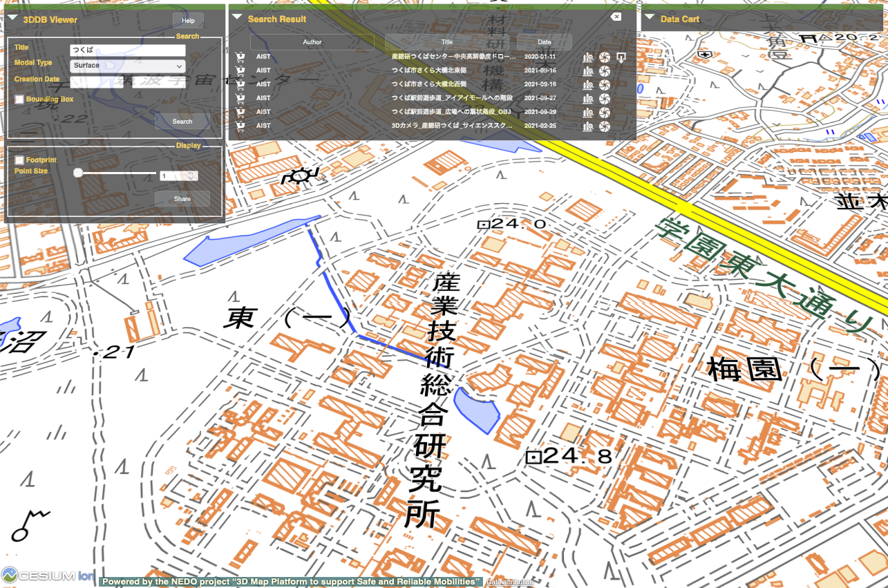Add つくば市さくら大橋北西側 result to cart
Screen dimensions: 888x588
click(x=240, y=84)
